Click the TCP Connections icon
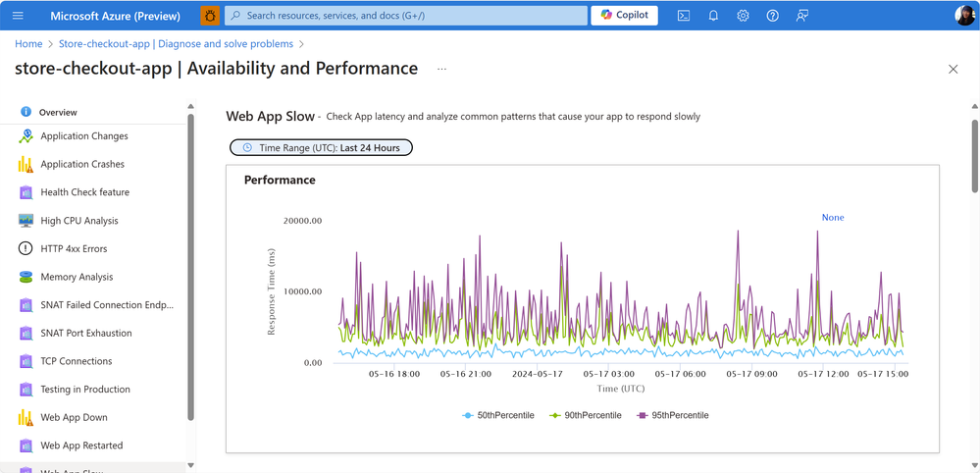 (26, 361)
